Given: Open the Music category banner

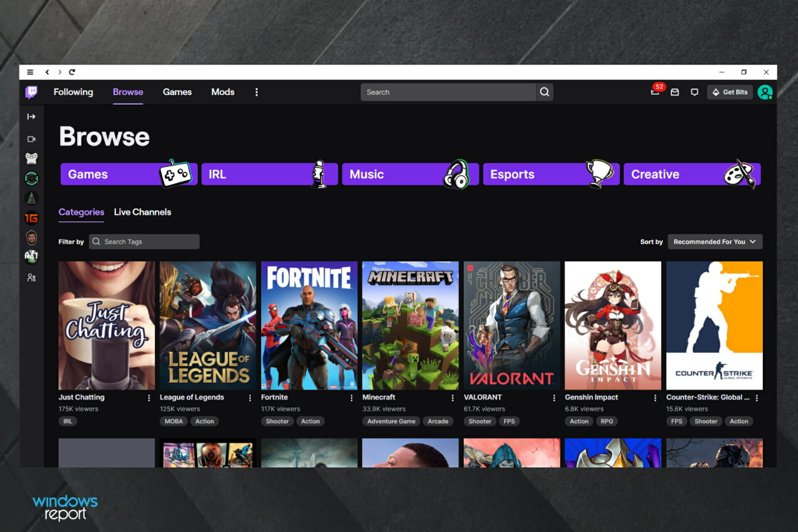Looking at the screenshot, I should [411, 174].
